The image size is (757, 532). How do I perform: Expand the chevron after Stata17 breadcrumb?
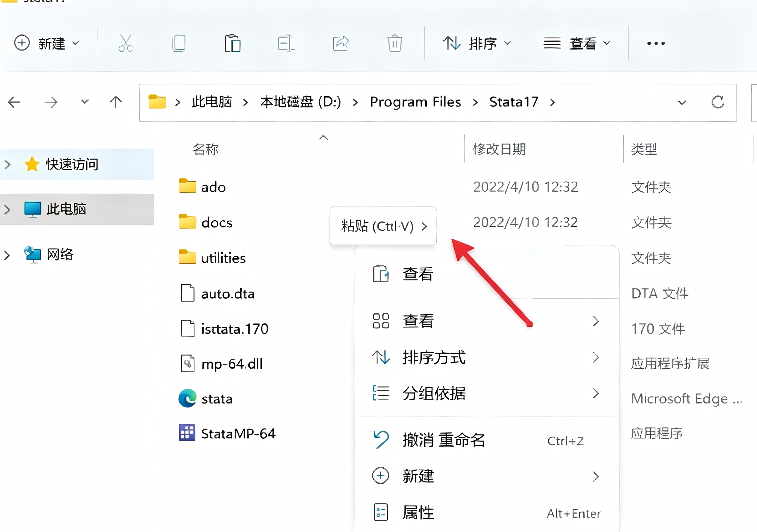click(x=553, y=103)
